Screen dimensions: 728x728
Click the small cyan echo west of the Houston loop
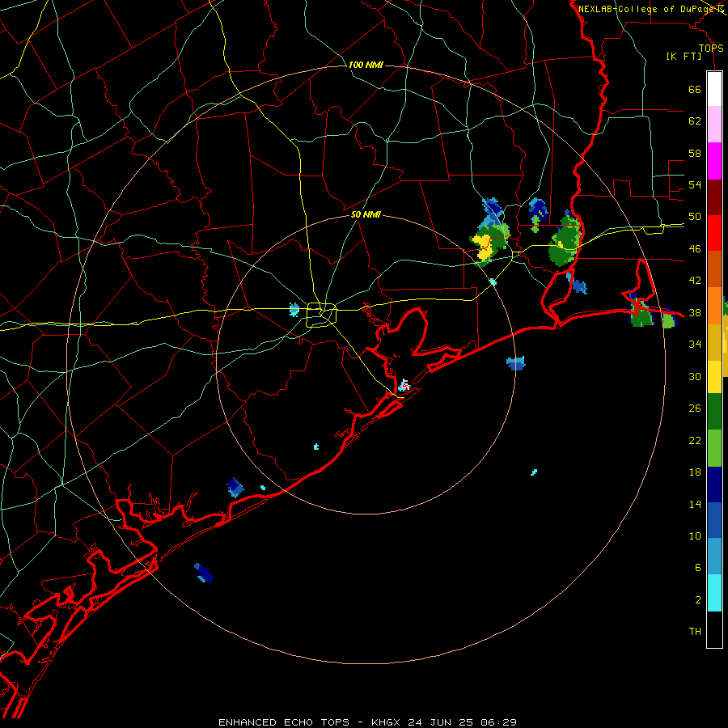(x=294, y=309)
